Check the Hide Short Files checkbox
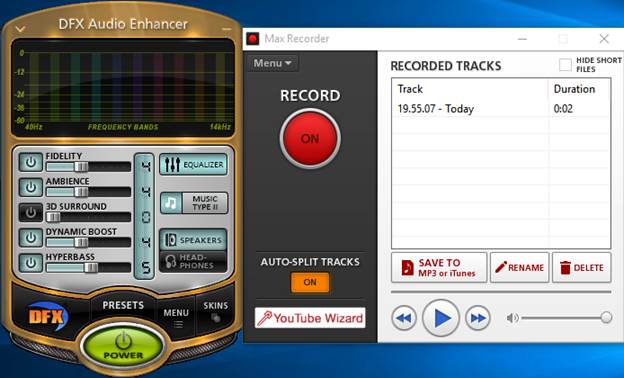The height and width of the screenshot is (378, 624). click(565, 65)
